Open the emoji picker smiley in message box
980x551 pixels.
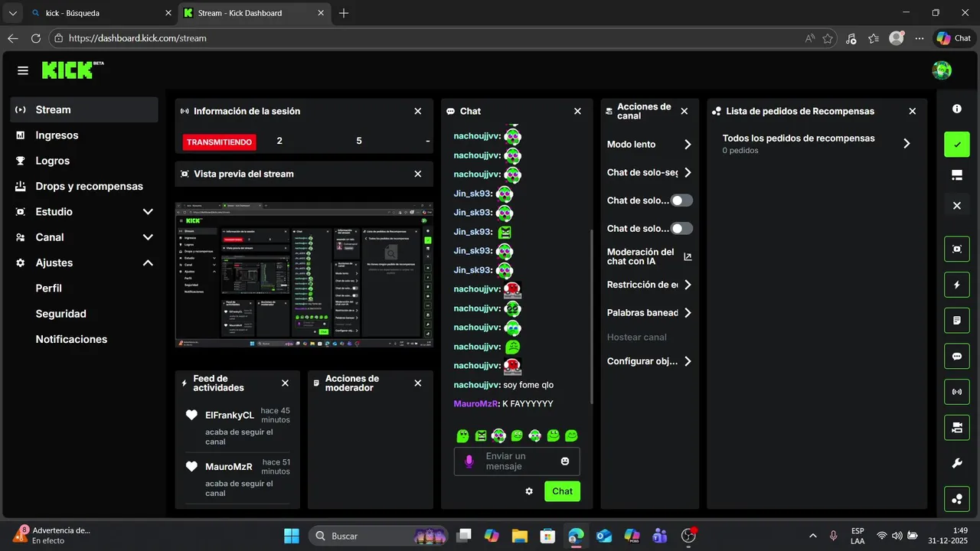(x=565, y=461)
